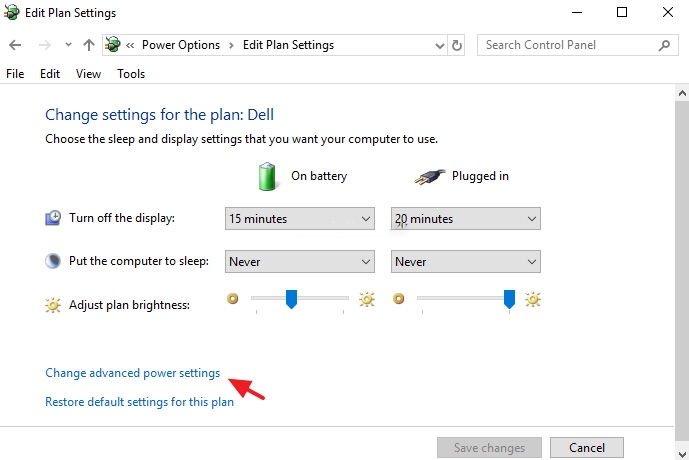Click the dim brightness icon under On battery
This screenshot has height=460, width=689.
(x=234, y=298)
